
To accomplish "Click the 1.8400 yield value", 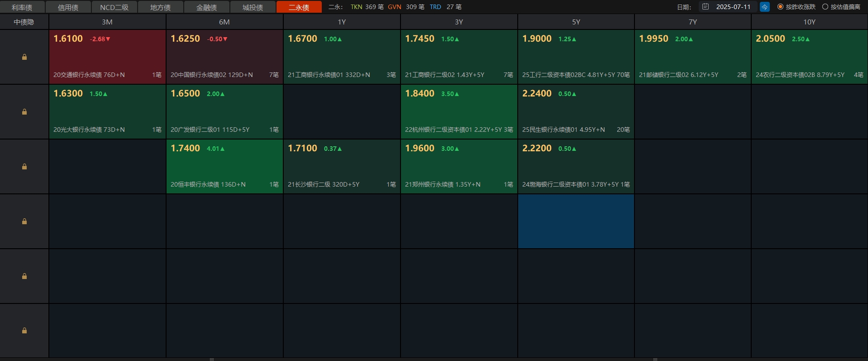I will pyautogui.click(x=420, y=94).
